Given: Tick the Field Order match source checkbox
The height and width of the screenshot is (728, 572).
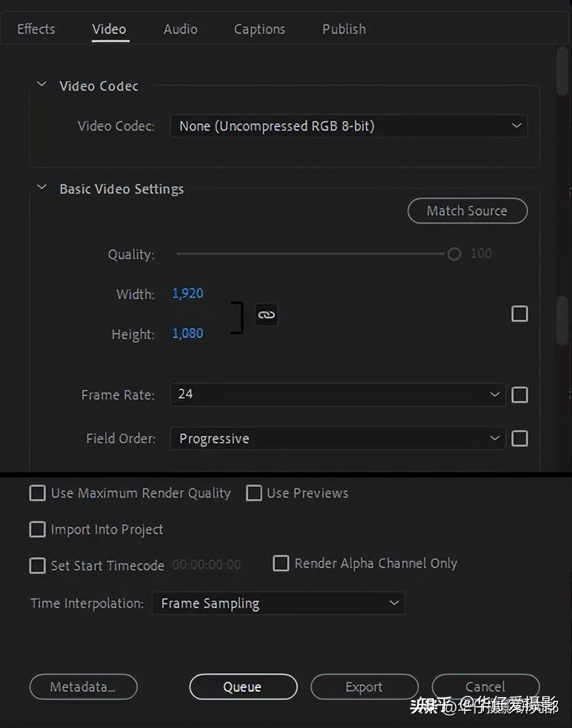Looking at the screenshot, I should (x=520, y=438).
